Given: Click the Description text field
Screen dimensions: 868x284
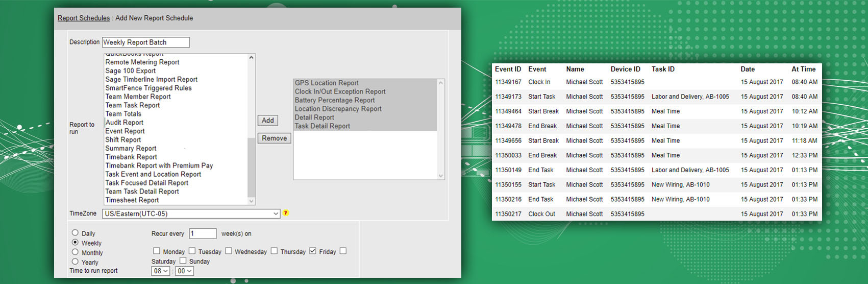Looking at the screenshot, I should (x=145, y=42).
